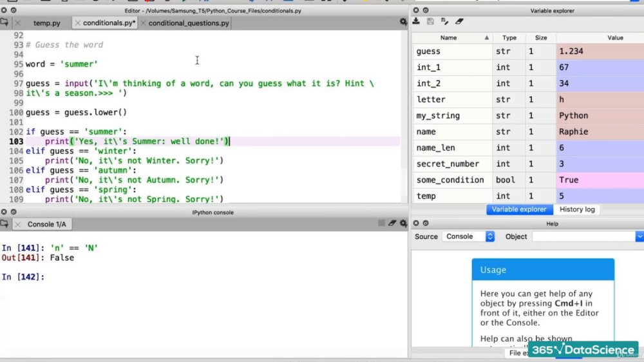
Task: Click the elif guess == 'winter': line
Action: pos(81,151)
